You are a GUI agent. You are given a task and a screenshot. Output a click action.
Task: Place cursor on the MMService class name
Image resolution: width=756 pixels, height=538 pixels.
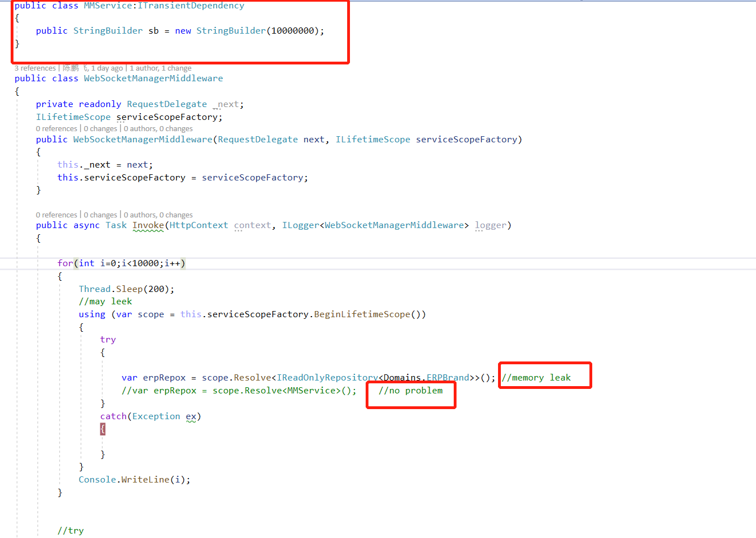(x=108, y=6)
